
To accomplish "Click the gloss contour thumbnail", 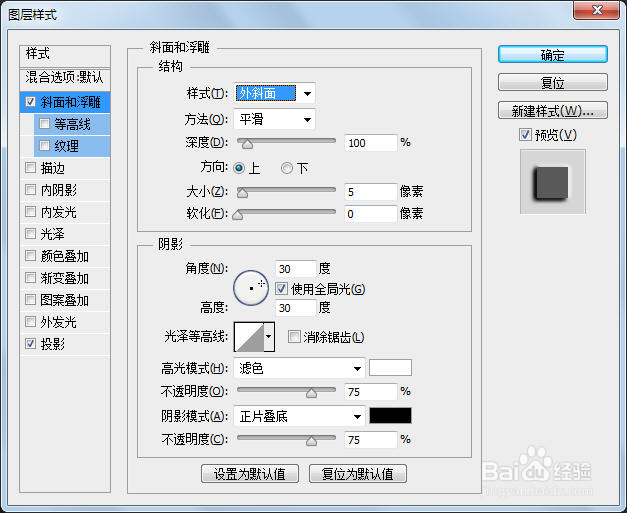I will point(249,337).
